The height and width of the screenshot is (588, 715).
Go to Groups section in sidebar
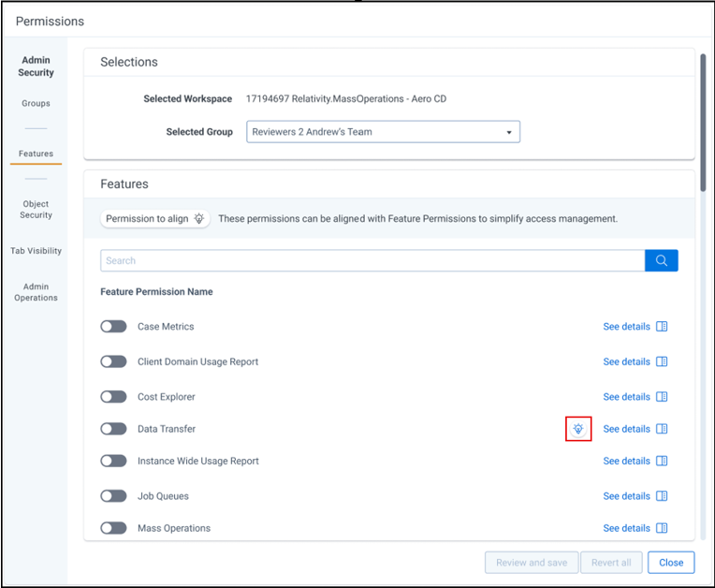36,104
